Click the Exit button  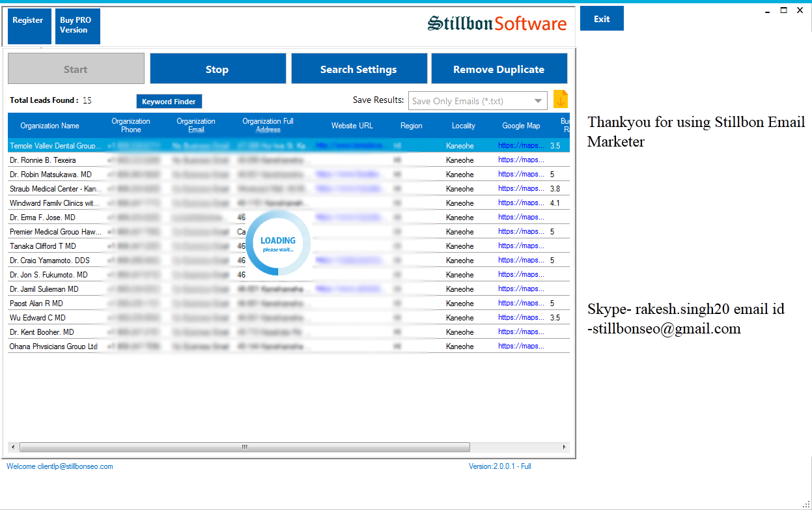pos(602,18)
